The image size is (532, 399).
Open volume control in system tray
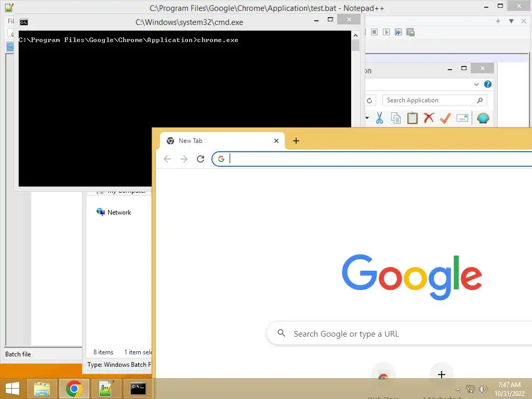[x=483, y=389]
